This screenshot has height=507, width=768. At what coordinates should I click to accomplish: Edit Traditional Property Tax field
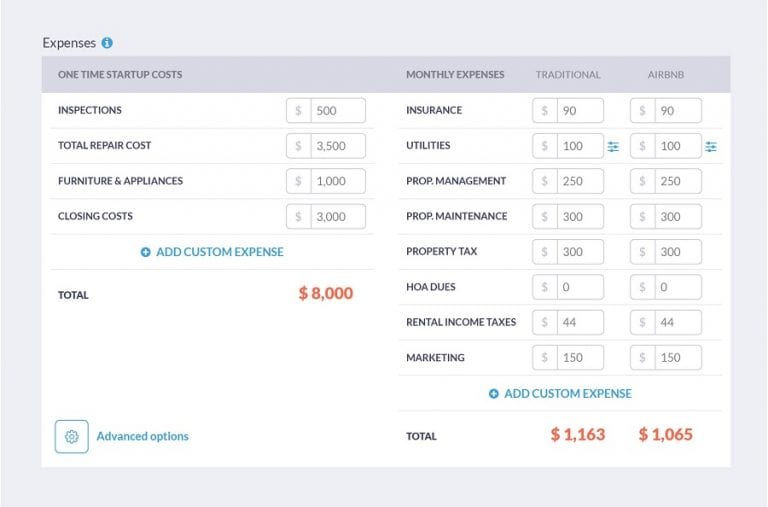[579, 252]
